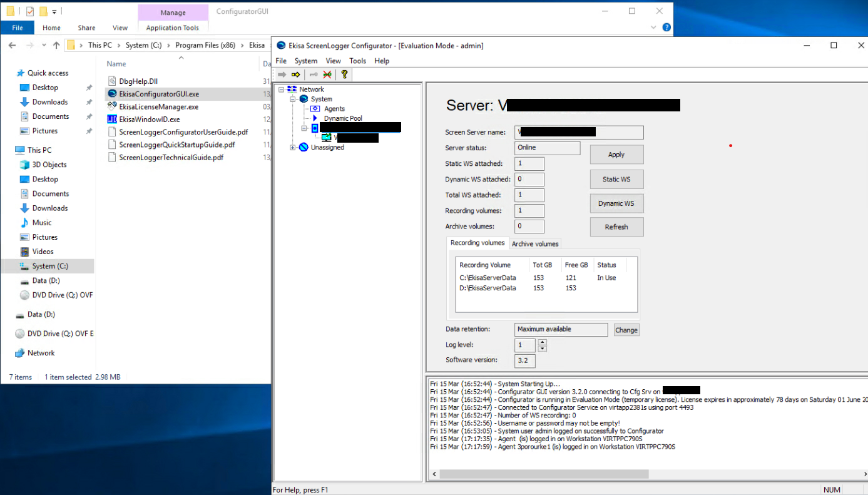The image size is (868, 495).
Task: Click the grey arrow icon in Configurator toolbar
Action: [x=282, y=74]
